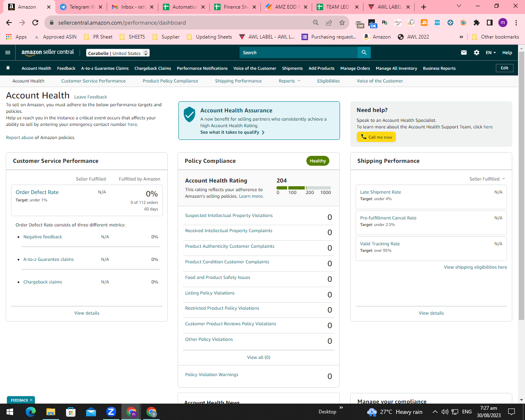This screenshot has width=525, height=420.
Task: Open the orange JS extension icon
Action: [x=424, y=23]
